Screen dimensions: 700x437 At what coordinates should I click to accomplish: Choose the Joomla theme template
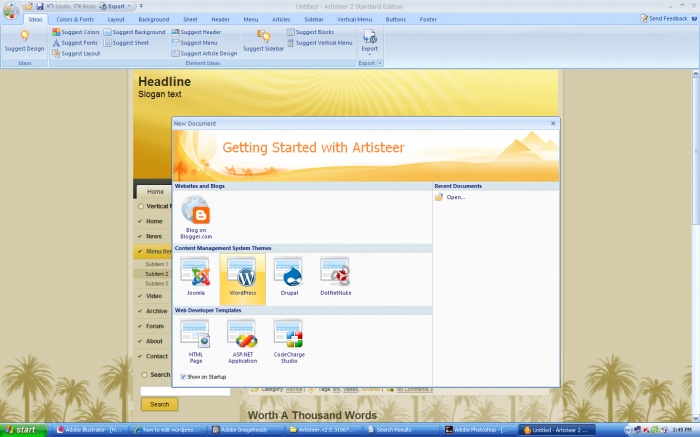(196, 277)
